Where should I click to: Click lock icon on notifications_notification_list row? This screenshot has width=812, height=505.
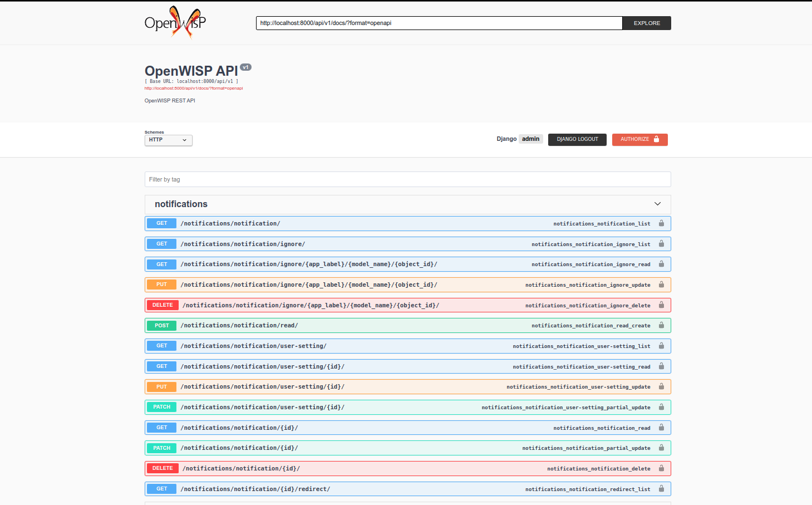tap(661, 223)
